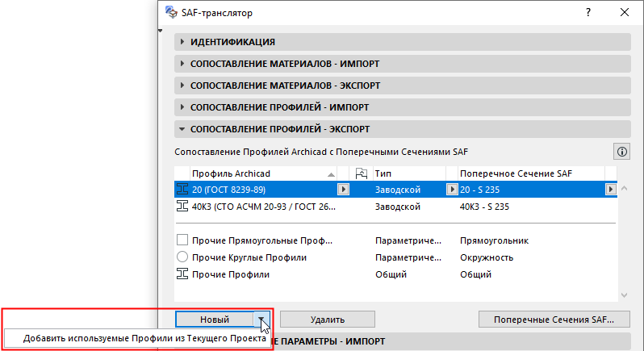The image size is (644, 351).
Task: Click Заводской type in the 40К3 row
Action: pyautogui.click(x=398, y=207)
